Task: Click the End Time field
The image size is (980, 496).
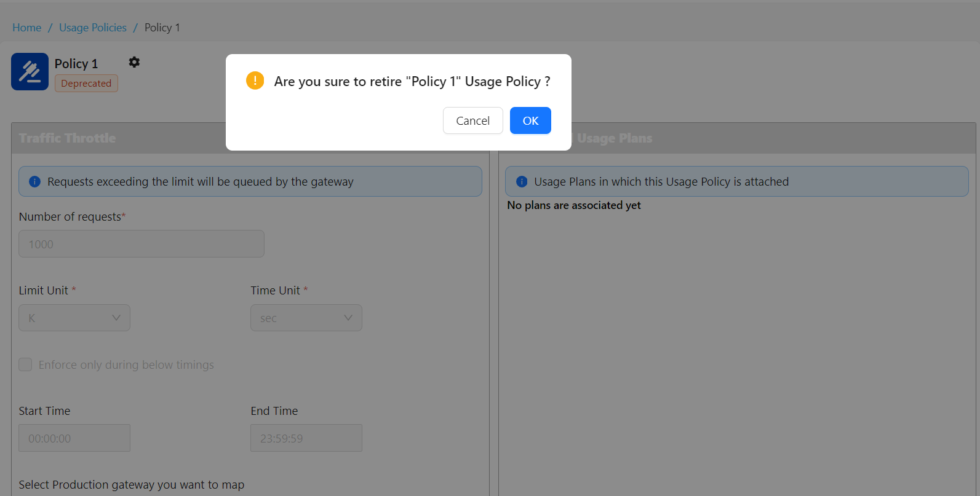Action: pyautogui.click(x=306, y=438)
